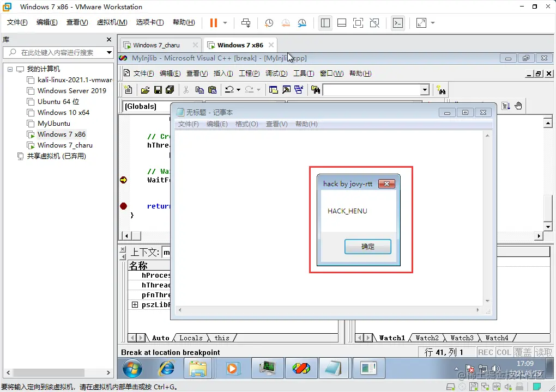Toggle the Workspace window icon
Screen dimensions: 556x392
pos(274,90)
